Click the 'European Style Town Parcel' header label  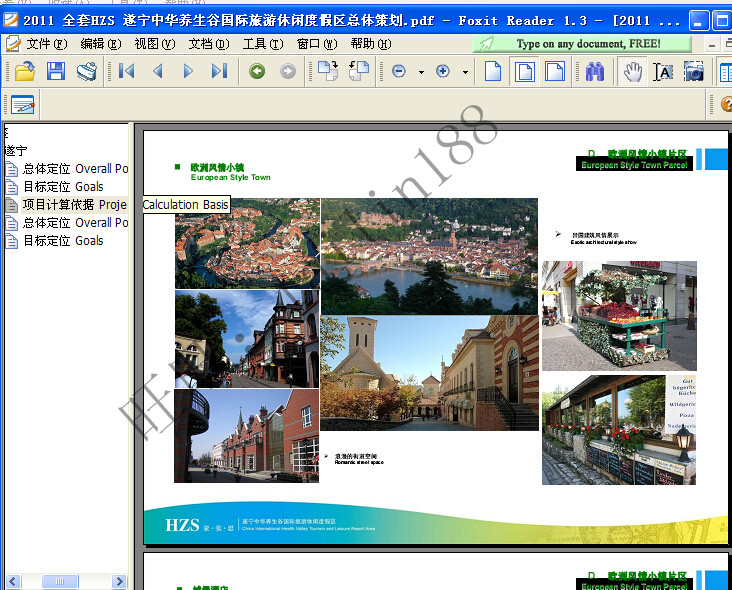[x=634, y=165]
